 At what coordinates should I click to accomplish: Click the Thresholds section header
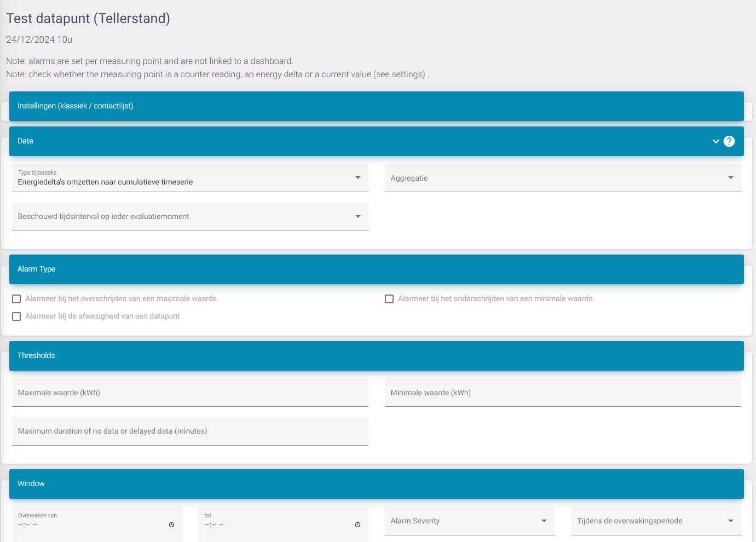coord(376,356)
